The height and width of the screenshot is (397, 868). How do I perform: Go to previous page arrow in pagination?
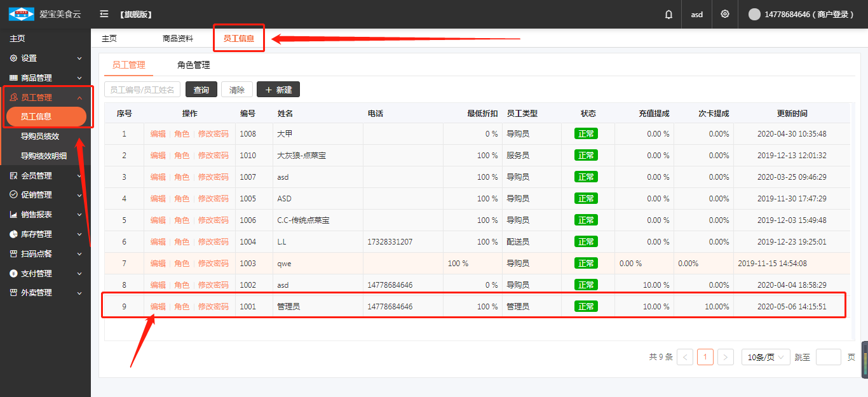pyautogui.click(x=685, y=357)
